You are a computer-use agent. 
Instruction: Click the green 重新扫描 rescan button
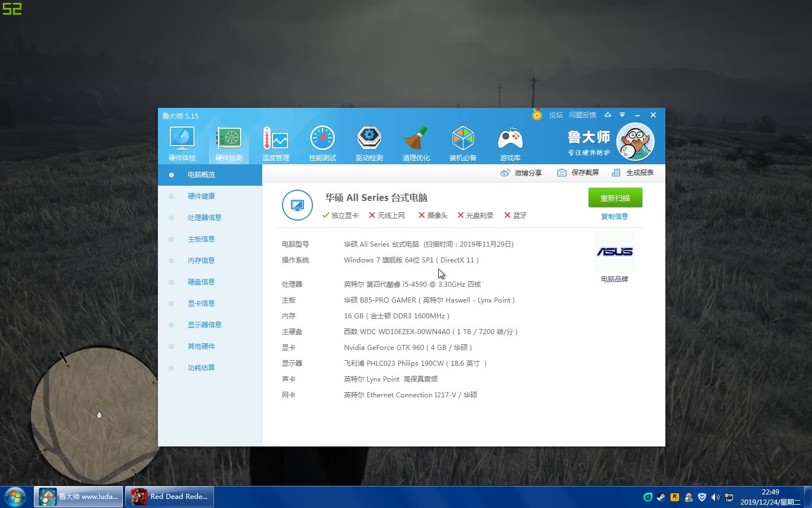(615, 198)
